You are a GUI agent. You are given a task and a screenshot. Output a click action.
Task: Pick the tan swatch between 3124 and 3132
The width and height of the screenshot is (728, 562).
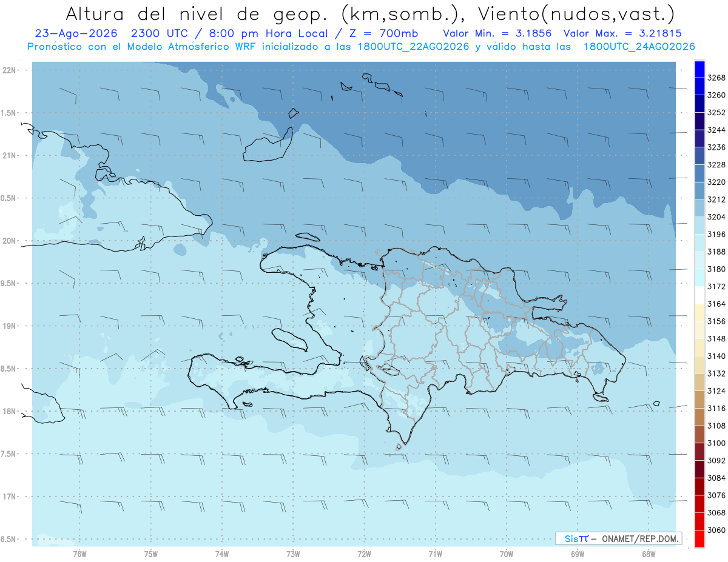[699, 382]
